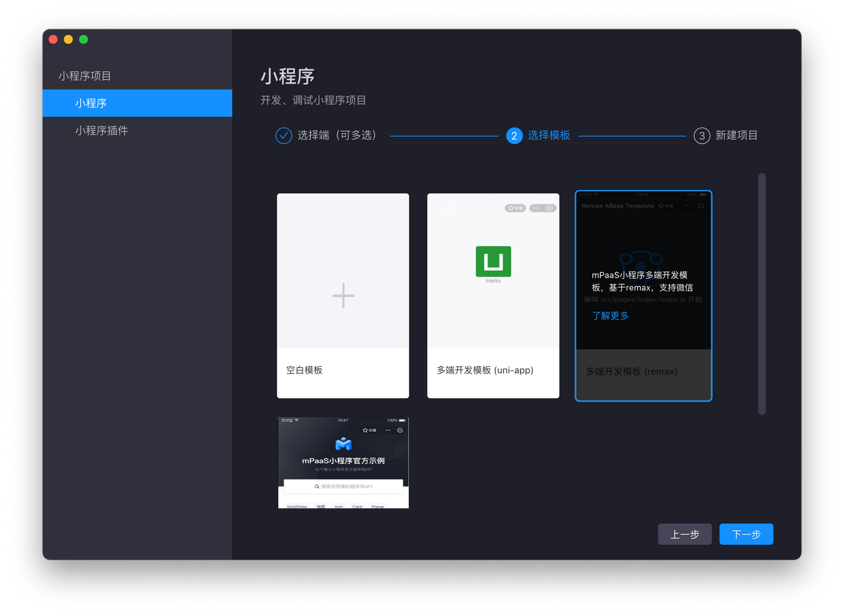This screenshot has height=616, width=844.
Task: Select 小程序 in the sidebar
Action: pyautogui.click(x=137, y=103)
